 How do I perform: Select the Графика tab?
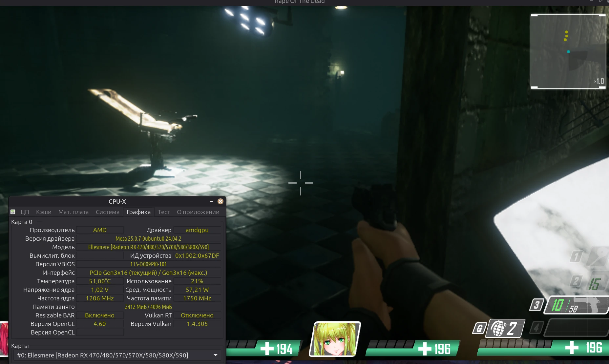139,212
